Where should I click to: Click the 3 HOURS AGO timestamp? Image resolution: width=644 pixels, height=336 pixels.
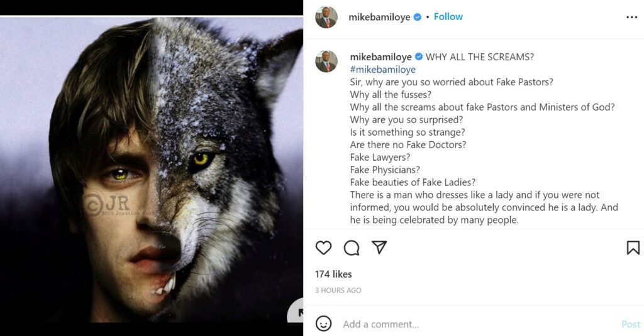click(x=338, y=290)
